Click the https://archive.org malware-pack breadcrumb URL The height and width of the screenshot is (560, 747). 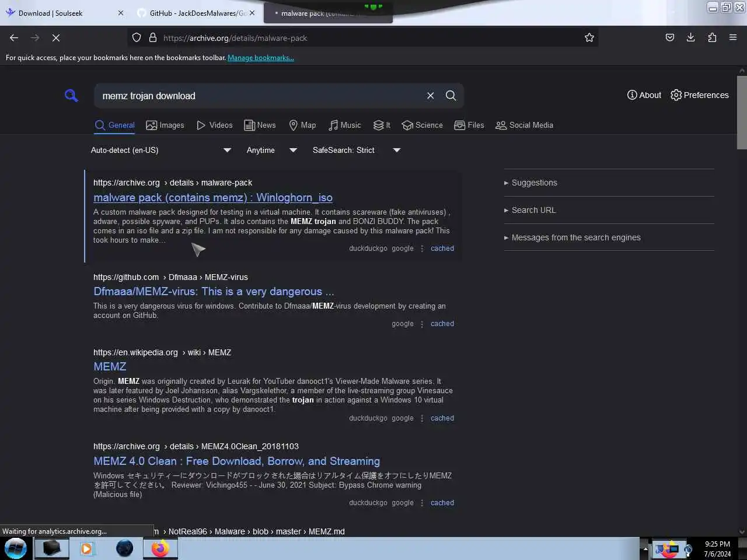point(173,183)
